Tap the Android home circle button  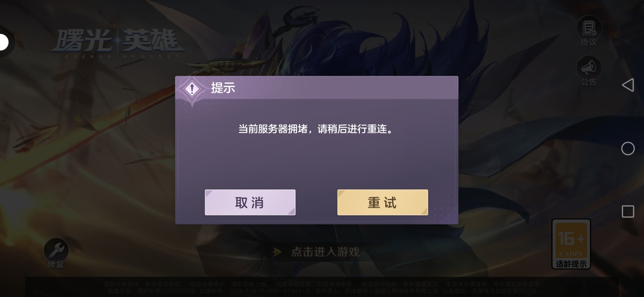[x=628, y=148]
